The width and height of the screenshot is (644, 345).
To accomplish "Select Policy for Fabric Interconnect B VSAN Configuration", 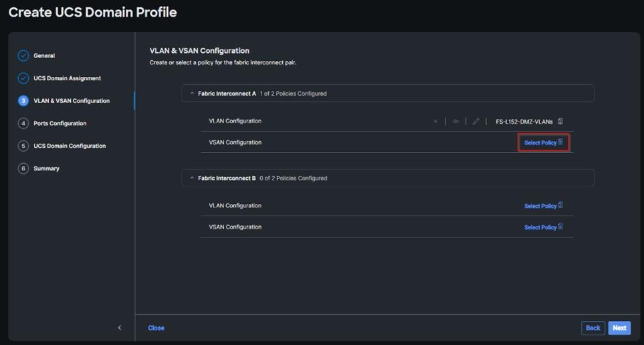I will point(543,227).
